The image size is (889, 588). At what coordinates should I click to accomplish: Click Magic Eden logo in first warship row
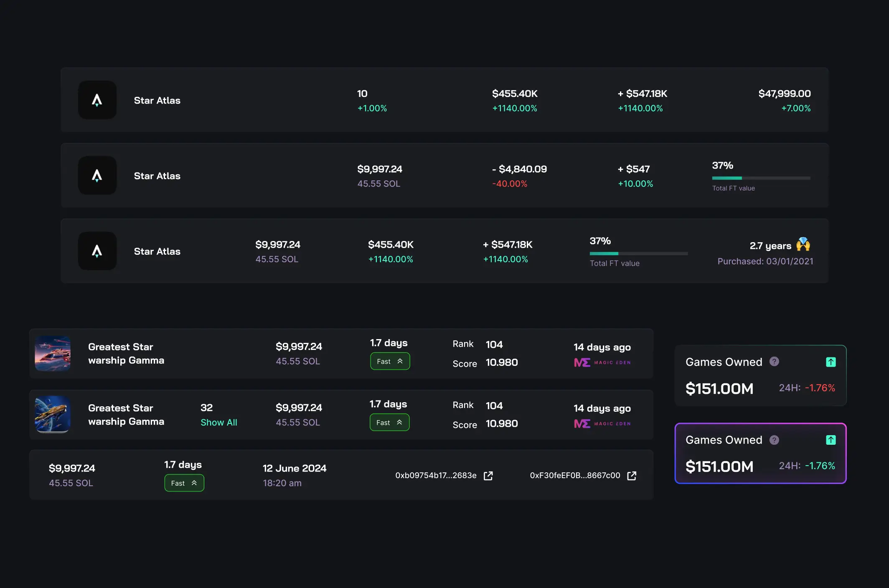(602, 362)
